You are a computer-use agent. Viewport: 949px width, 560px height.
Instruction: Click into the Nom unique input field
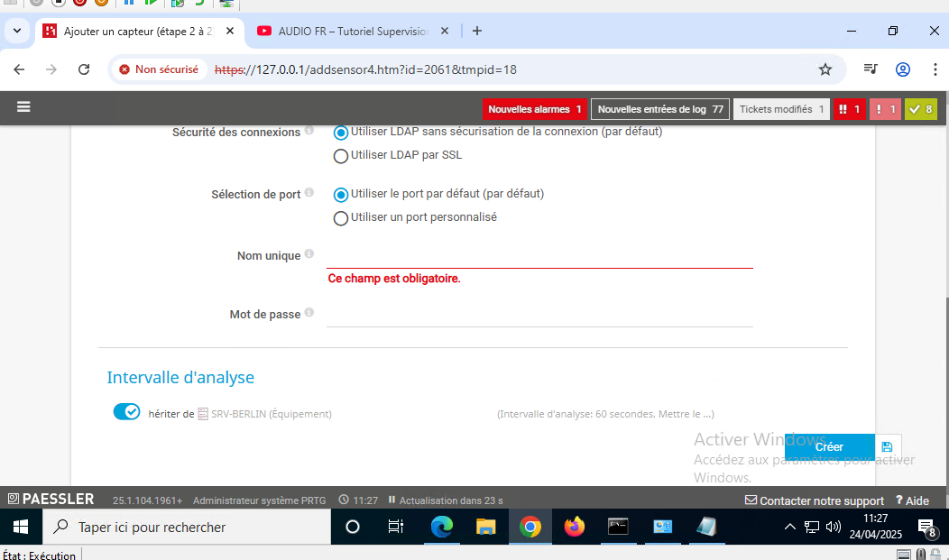tap(539, 256)
